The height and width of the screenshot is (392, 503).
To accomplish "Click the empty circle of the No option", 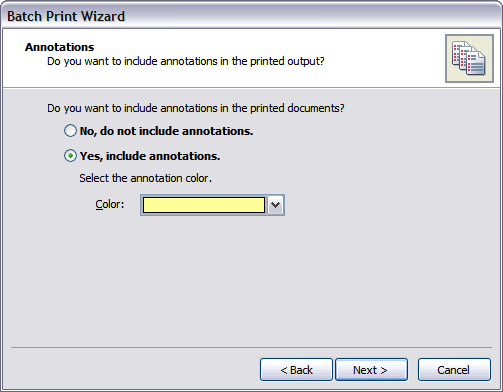I will tap(70, 131).
